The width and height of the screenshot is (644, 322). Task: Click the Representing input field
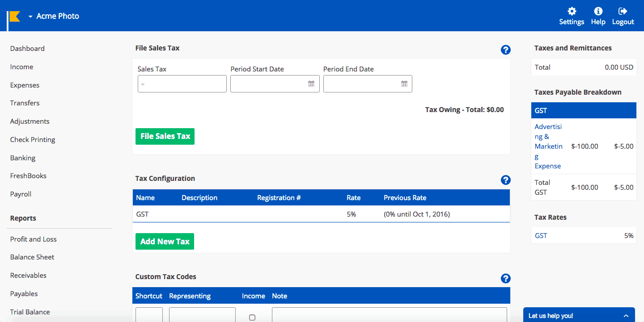point(202,314)
